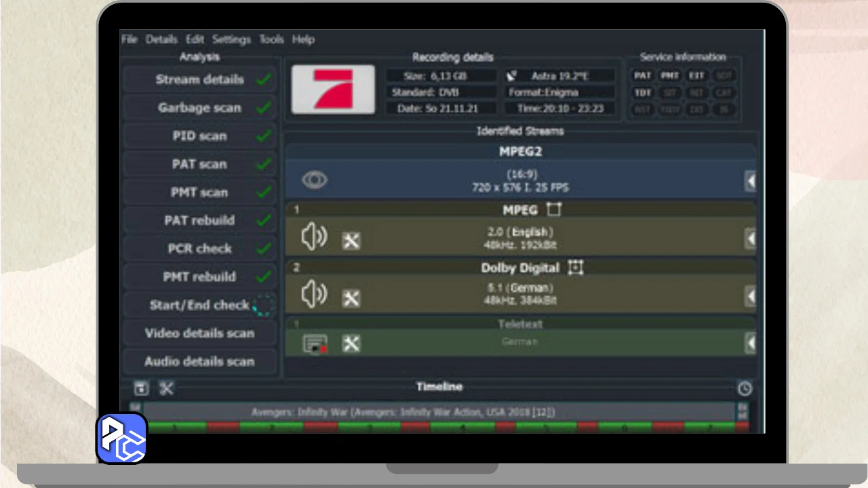Image resolution: width=868 pixels, height=488 pixels.
Task: Click the scissors cut icon on Timeline bar
Action: [x=166, y=388]
